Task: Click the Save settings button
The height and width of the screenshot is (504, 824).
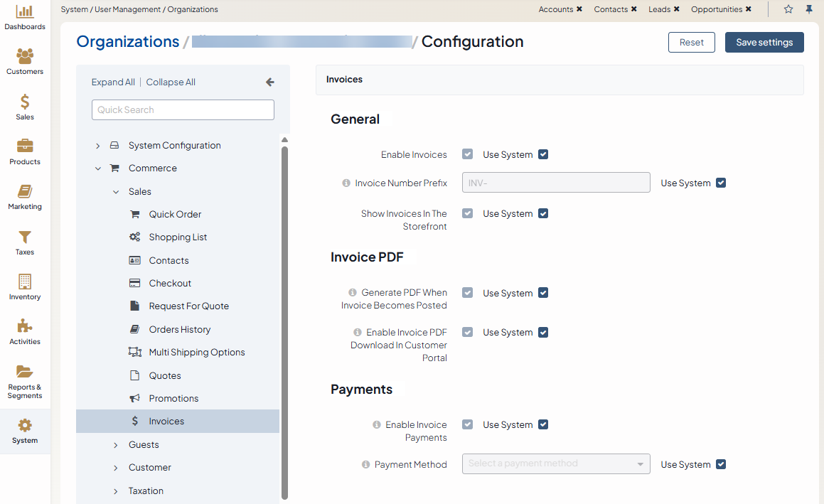Action: [764, 42]
